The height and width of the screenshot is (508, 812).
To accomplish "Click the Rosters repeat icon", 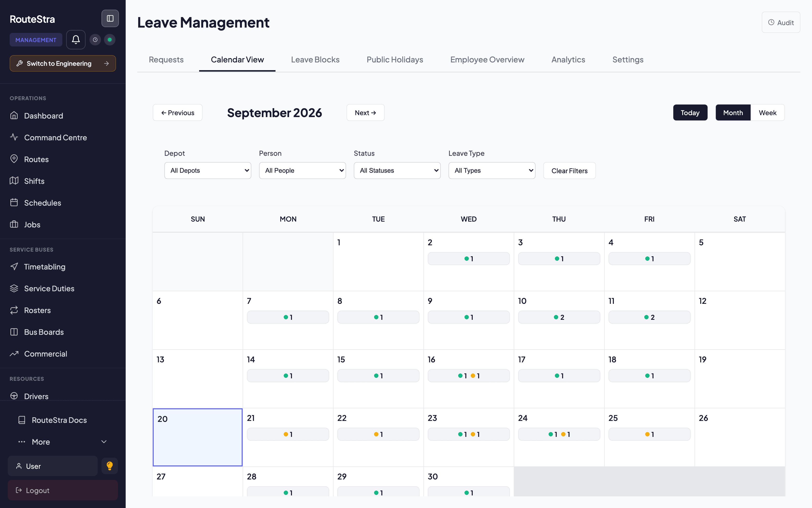I will coord(14,310).
